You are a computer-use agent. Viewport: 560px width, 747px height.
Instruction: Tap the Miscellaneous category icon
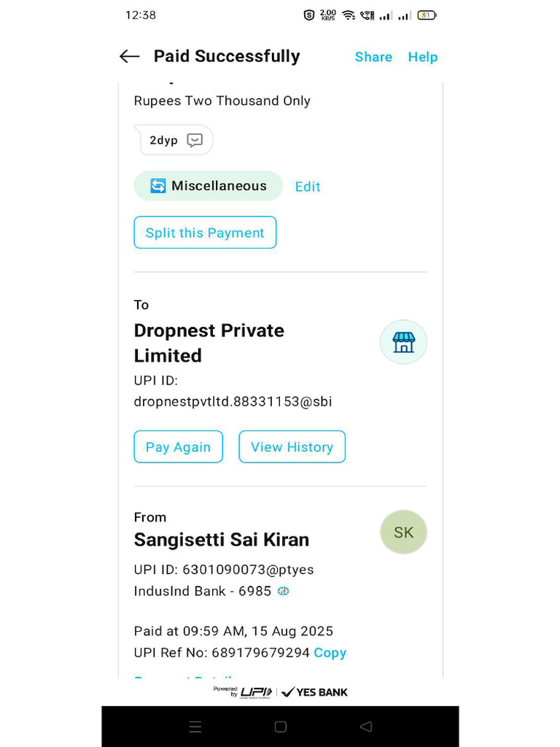[158, 186]
